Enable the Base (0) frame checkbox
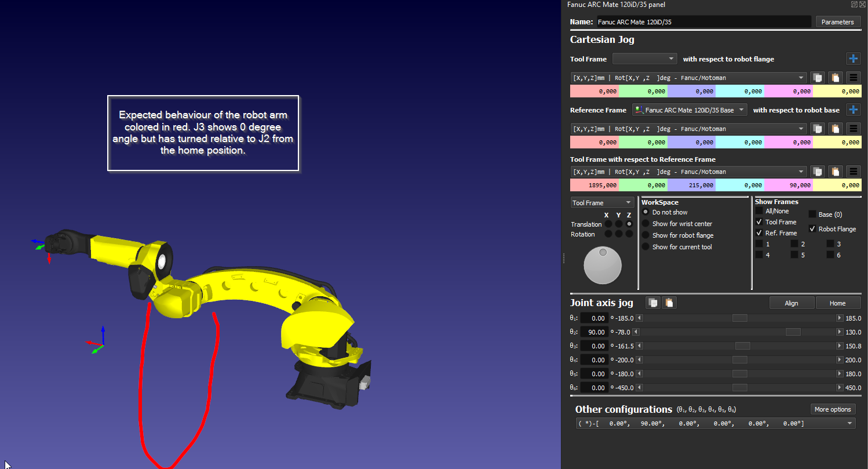Image resolution: width=868 pixels, height=469 pixels. [812, 214]
